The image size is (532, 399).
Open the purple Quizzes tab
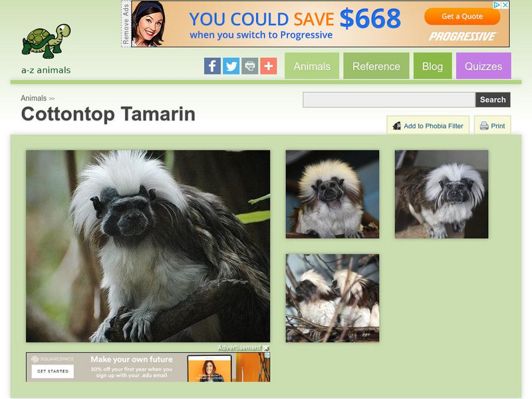(483, 66)
